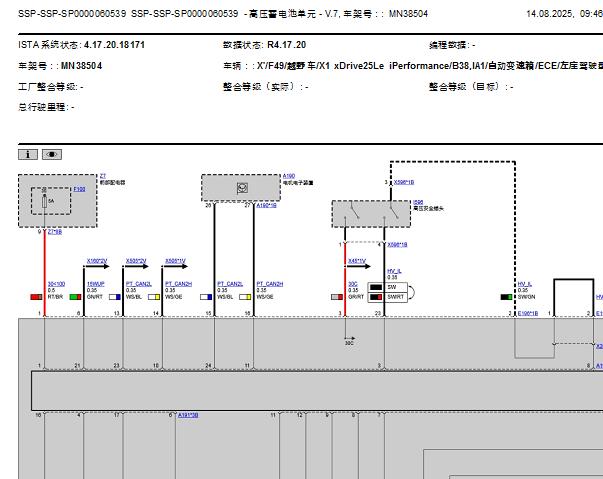Open the A190 component link
This screenshot has height=479, width=603.
pos(289,176)
